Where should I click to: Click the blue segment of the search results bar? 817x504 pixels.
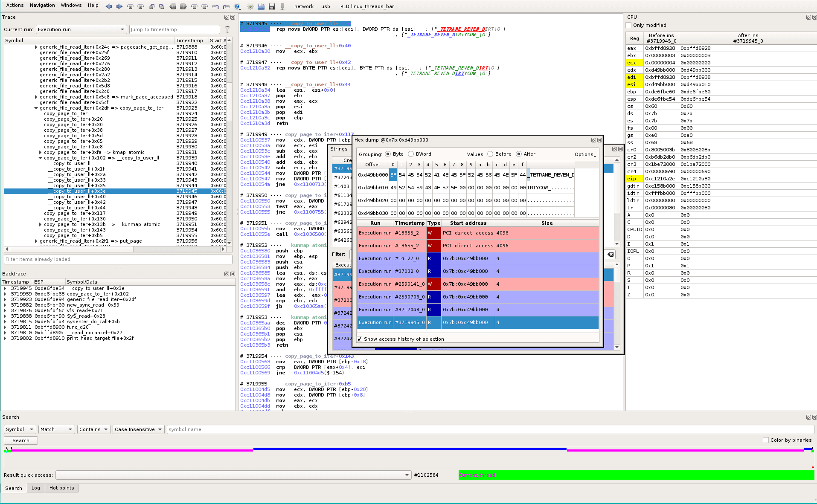[x=410, y=449]
